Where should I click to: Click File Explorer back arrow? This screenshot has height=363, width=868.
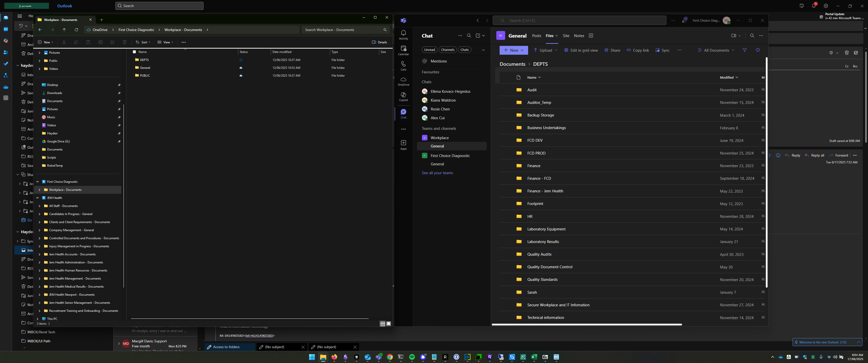point(40,30)
